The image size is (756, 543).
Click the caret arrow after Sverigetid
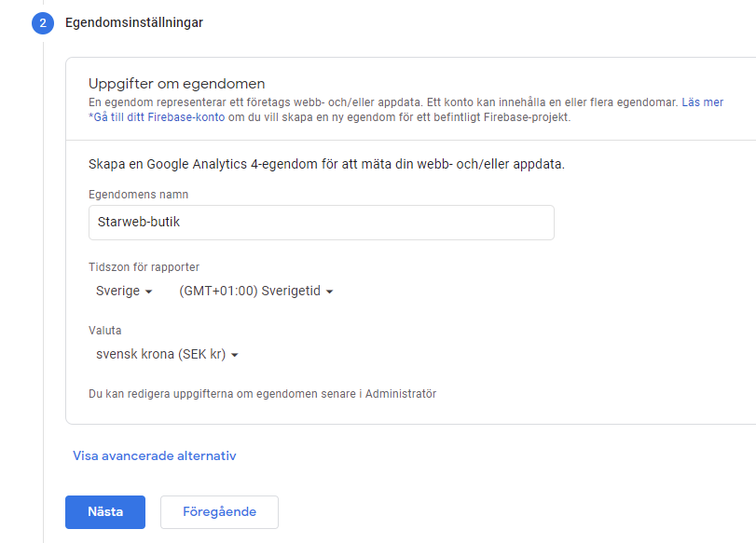[330, 292]
